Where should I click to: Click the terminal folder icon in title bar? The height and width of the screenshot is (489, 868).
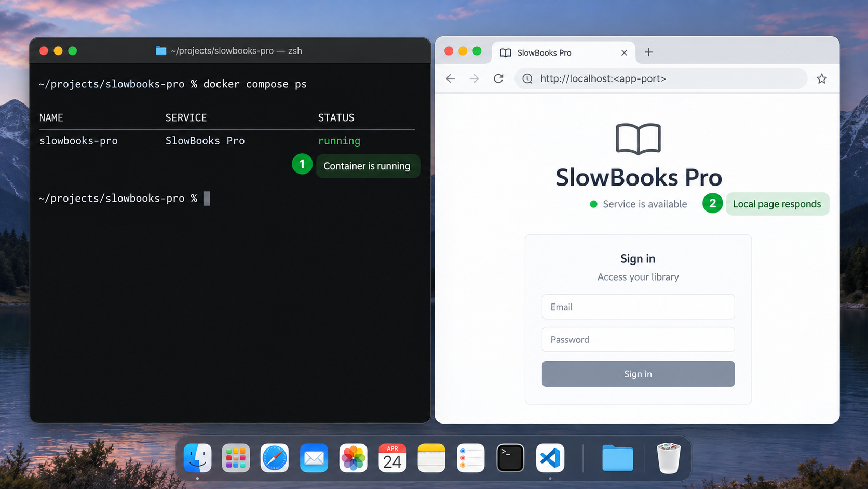[161, 50]
